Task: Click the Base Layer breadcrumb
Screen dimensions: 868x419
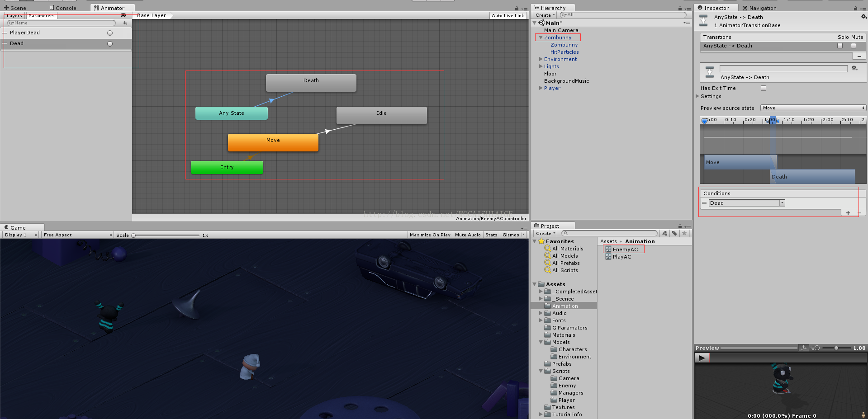Action: 152,15
